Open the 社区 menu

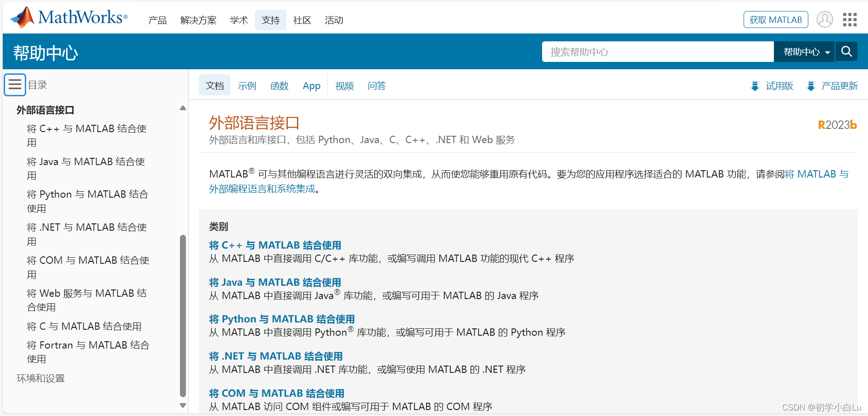[x=302, y=20]
